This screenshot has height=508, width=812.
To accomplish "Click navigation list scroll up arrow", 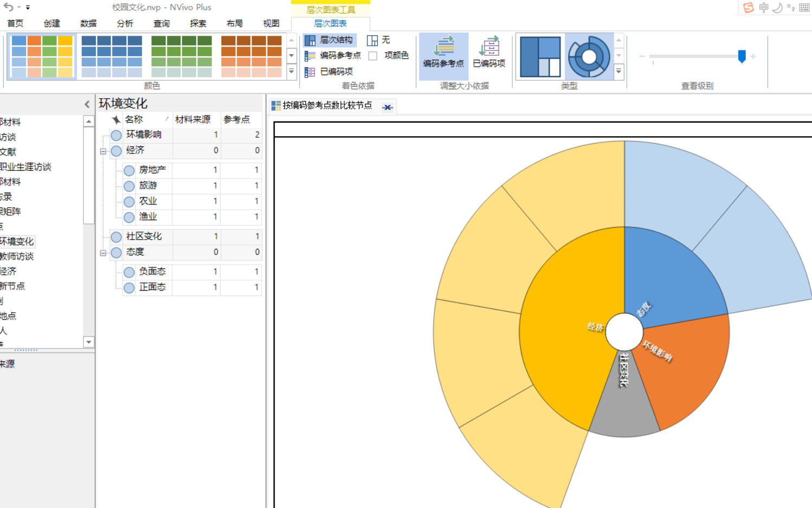I will pyautogui.click(x=89, y=121).
